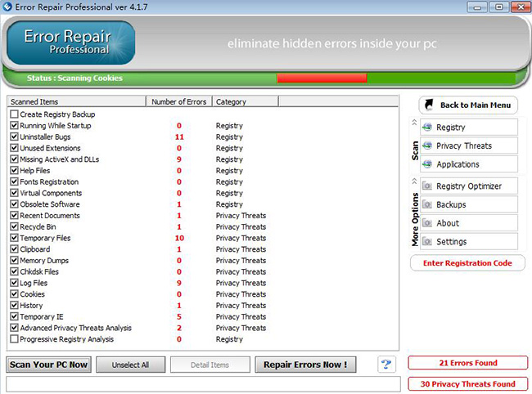Toggle Temporary IE checkbox
The image size is (532, 394).
point(14,316)
